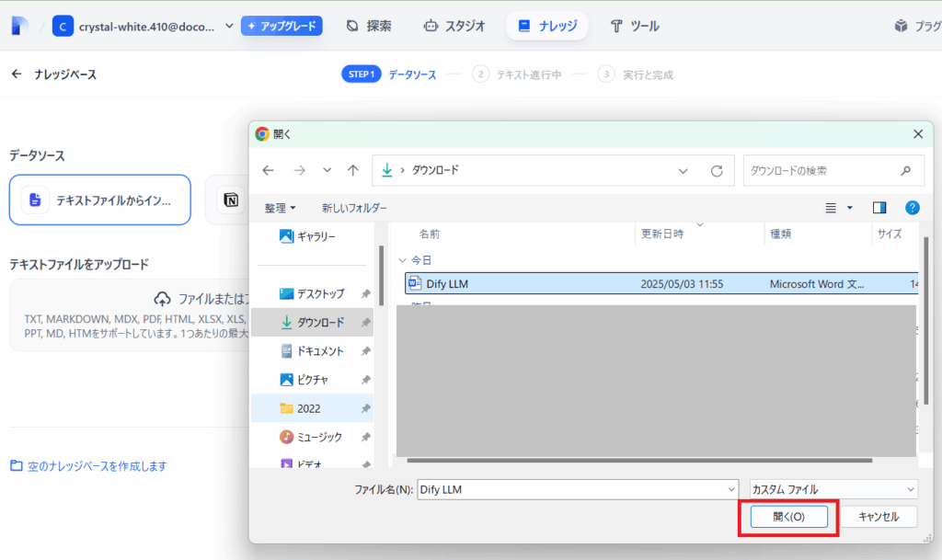Open the カスタム ファイル type dropdown
The height and width of the screenshot is (560, 942).
click(833, 488)
